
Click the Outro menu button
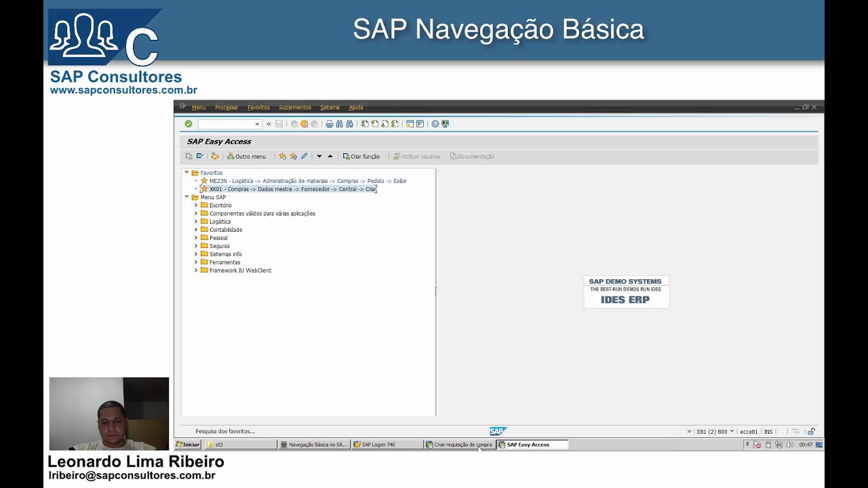coord(246,157)
